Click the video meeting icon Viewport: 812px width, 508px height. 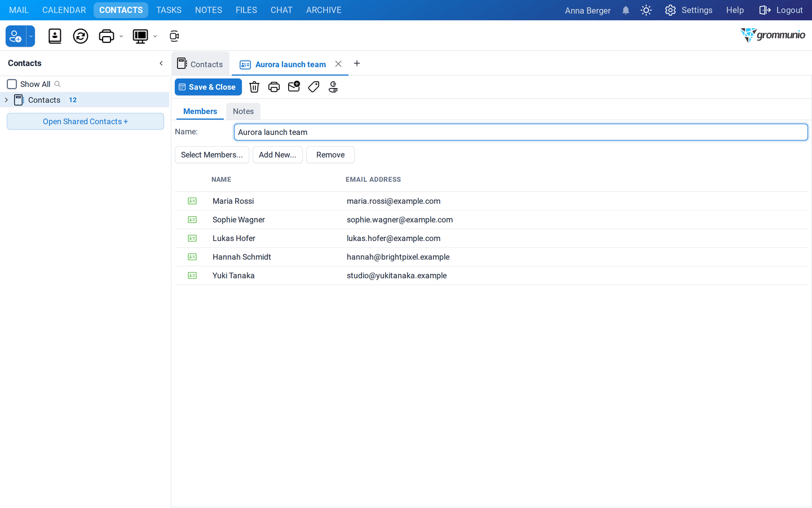174,36
